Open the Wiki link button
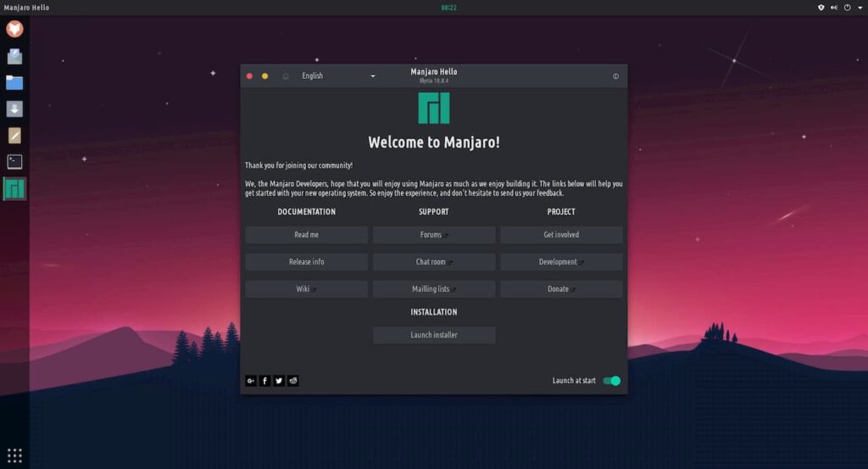Image resolution: width=868 pixels, height=469 pixels. tap(306, 289)
